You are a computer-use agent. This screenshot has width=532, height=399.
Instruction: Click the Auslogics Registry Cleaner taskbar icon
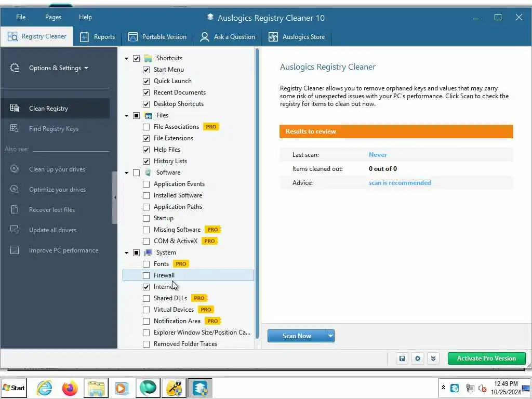click(200, 388)
